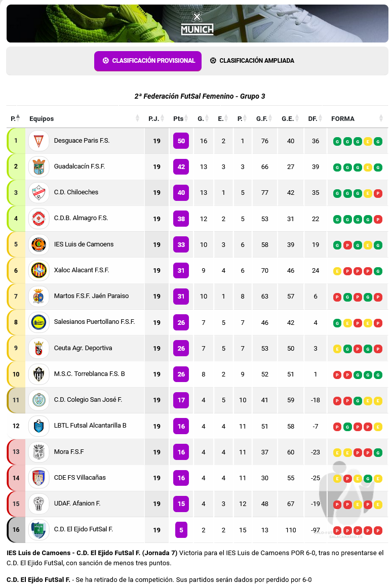Click the Mora F.S.F team badge
Image resolution: width=392 pixels, height=588 pixels.
(38, 452)
